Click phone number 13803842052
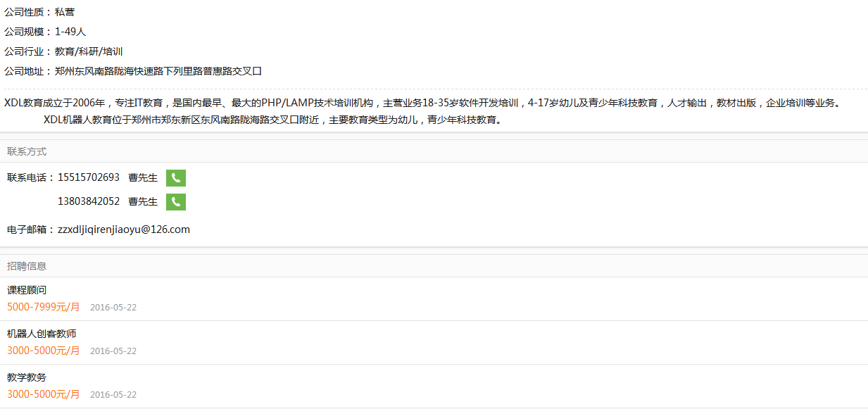Image resolution: width=868 pixels, height=409 pixels. click(x=89, y=201)
